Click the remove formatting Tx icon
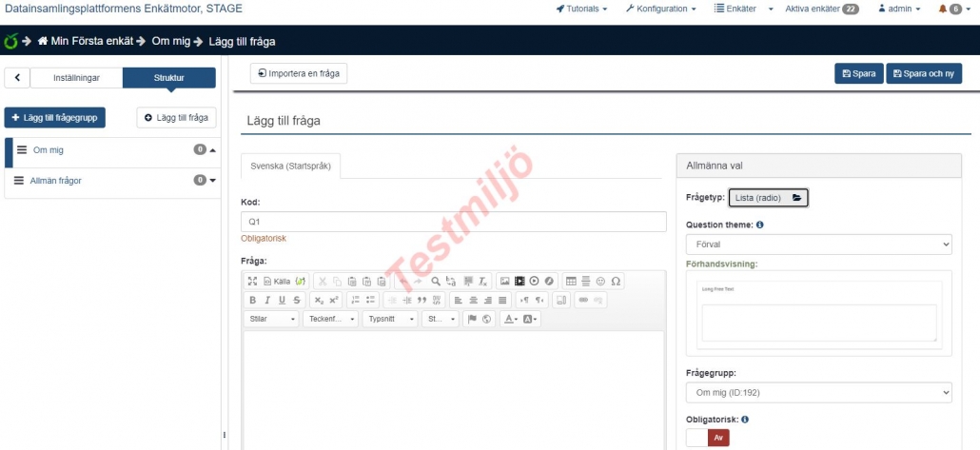 tap(483, 282)
